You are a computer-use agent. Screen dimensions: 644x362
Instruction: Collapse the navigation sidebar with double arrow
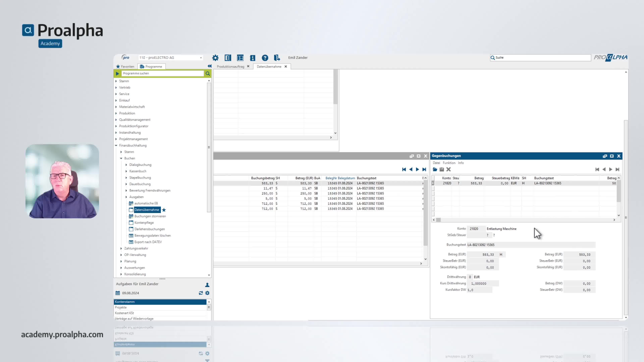pyautogui.click(x=209, y=66)
